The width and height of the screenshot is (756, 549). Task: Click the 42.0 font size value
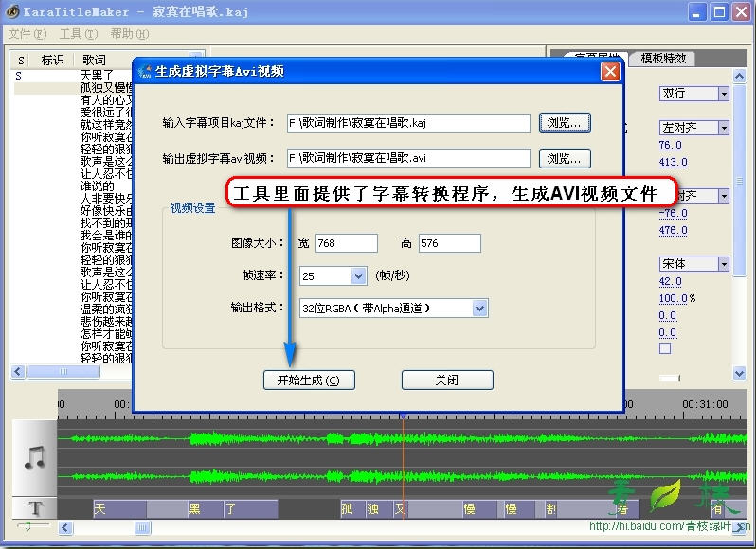click(670, 281)
